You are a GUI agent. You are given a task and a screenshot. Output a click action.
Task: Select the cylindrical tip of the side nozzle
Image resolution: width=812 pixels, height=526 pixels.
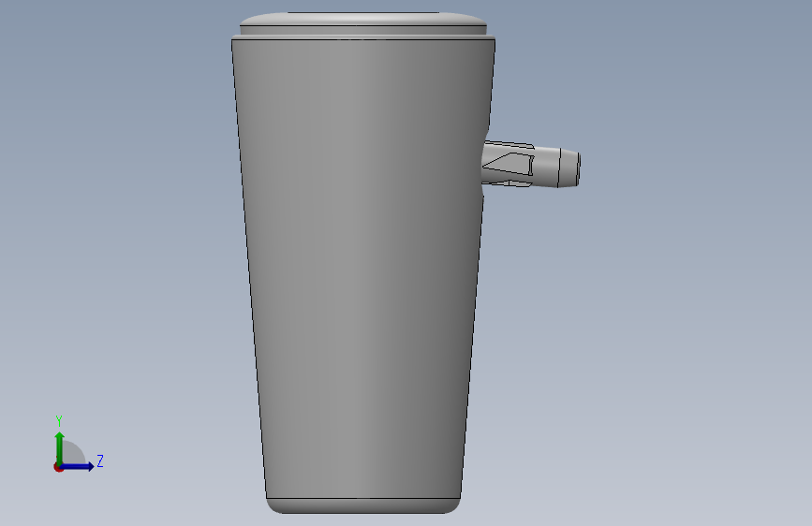pos(569,168)
